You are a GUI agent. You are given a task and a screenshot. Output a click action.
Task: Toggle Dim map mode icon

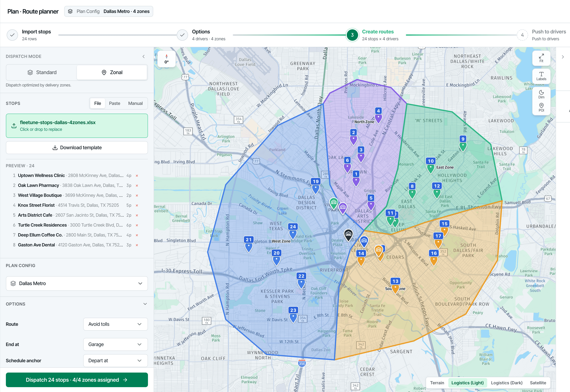[x=541, y=94]
